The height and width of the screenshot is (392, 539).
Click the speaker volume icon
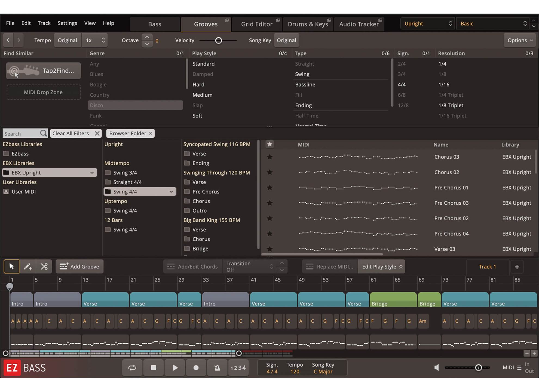click(x=436, y=368)
